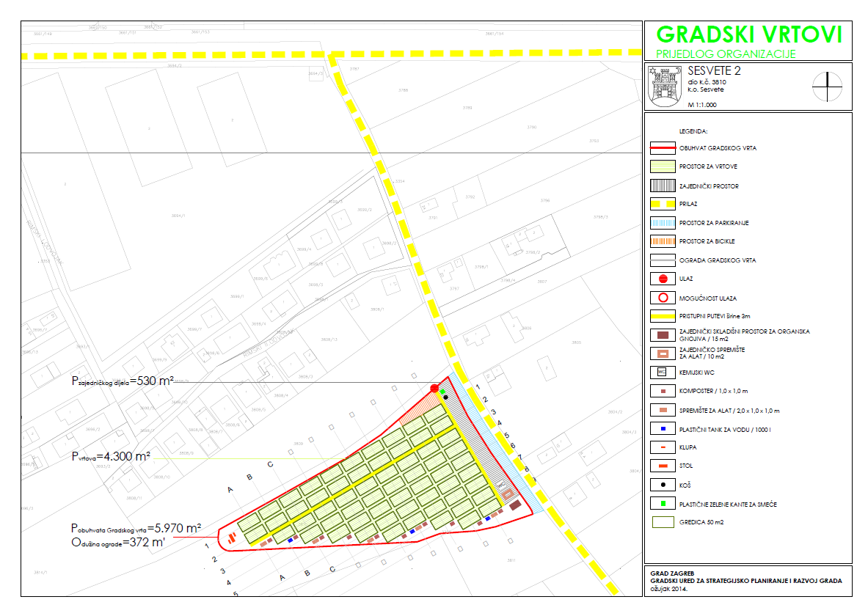Image resolution: width=868 pixels, height=605 pixels.
Task: Select the KOŠ black dot legend icon
Action: pos(662,485)
